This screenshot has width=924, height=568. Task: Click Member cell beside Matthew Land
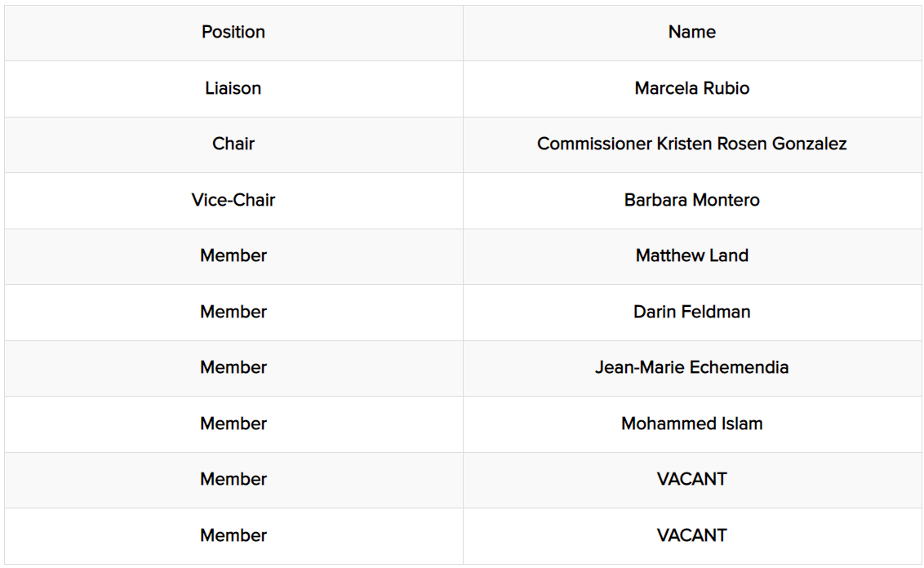point(233,255)
